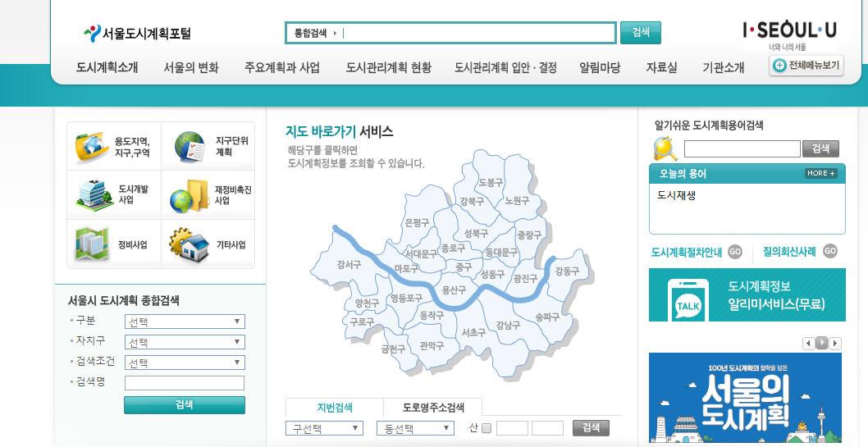Open the 재정비촉진사업 folder icon
Image resolution: width=868 pixels, height=447 pixels.
point(189,196)
